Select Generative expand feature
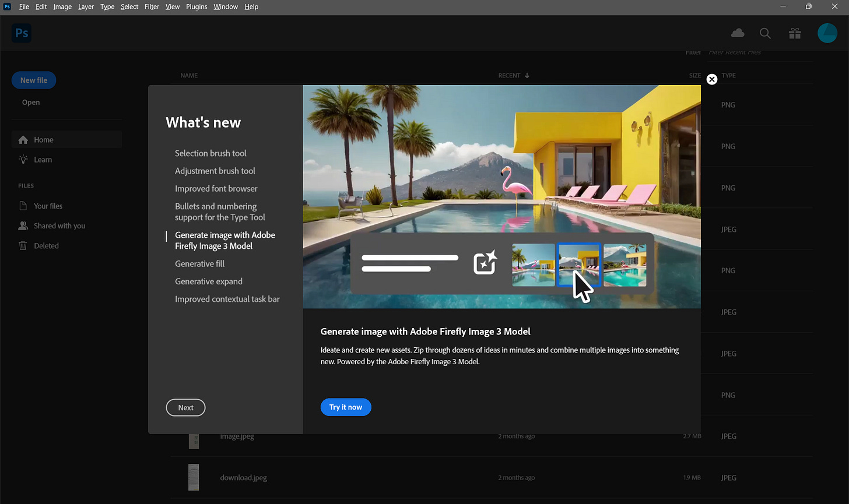This screenshot has width=849, height=504. click(209, 281)
